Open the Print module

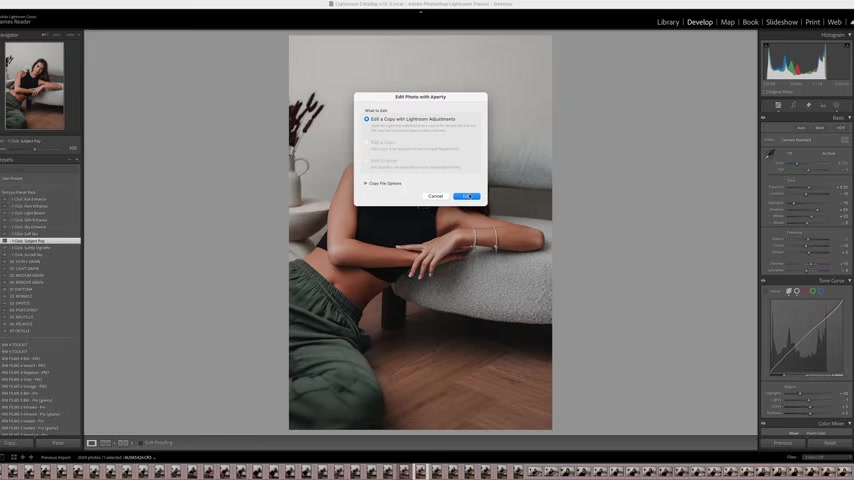813,22
